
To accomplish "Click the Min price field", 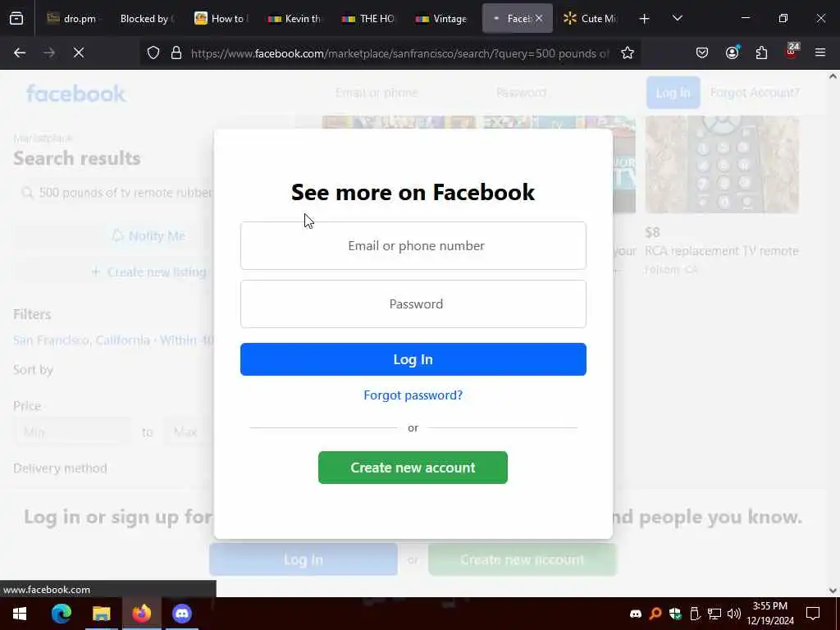I will (x=72, y=431).
